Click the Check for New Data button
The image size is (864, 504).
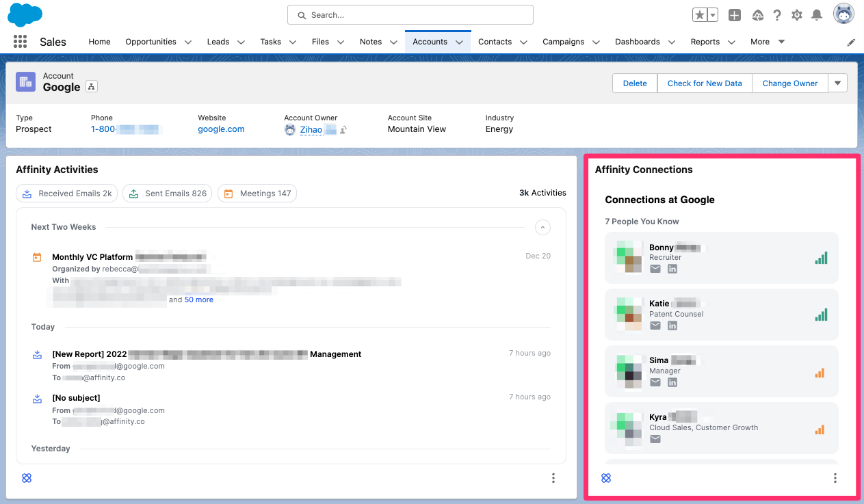coord(705,83)
